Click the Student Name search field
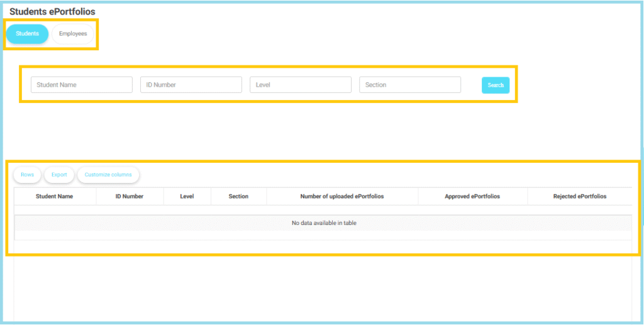 (82, 85)
